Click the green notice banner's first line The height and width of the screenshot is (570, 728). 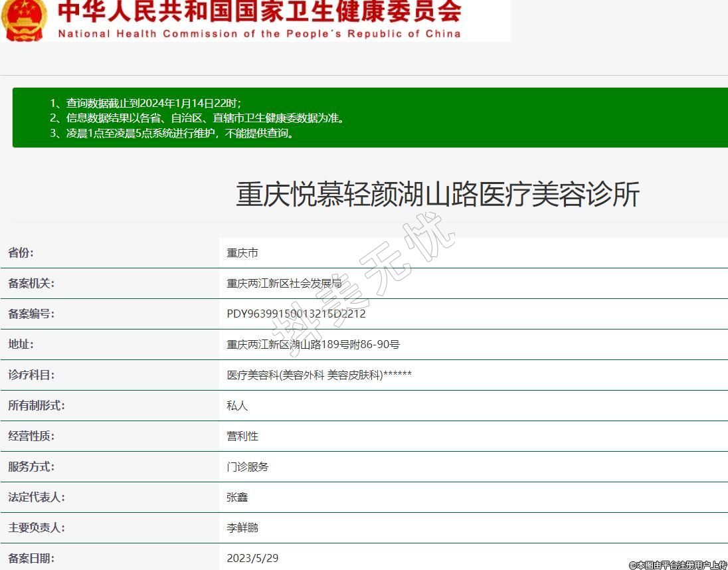(145, 104)
